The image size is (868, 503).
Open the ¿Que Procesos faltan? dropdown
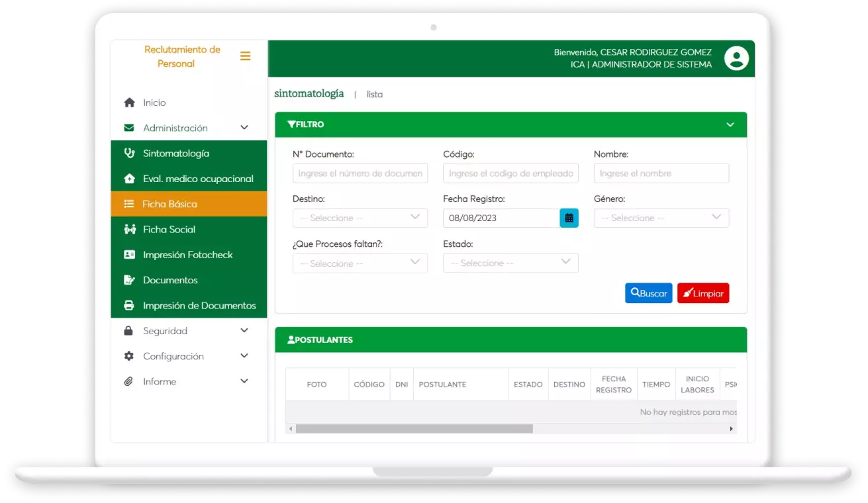[x=360, y=263]
